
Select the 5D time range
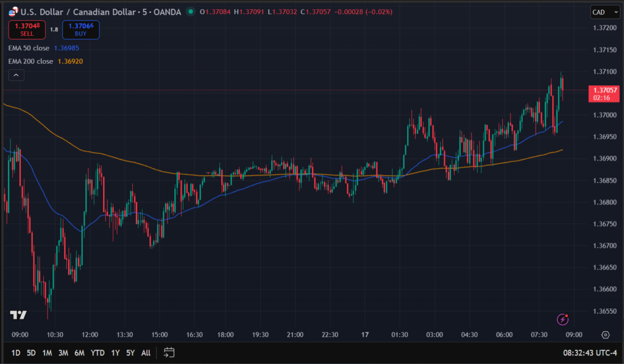(x=31, y=353)
